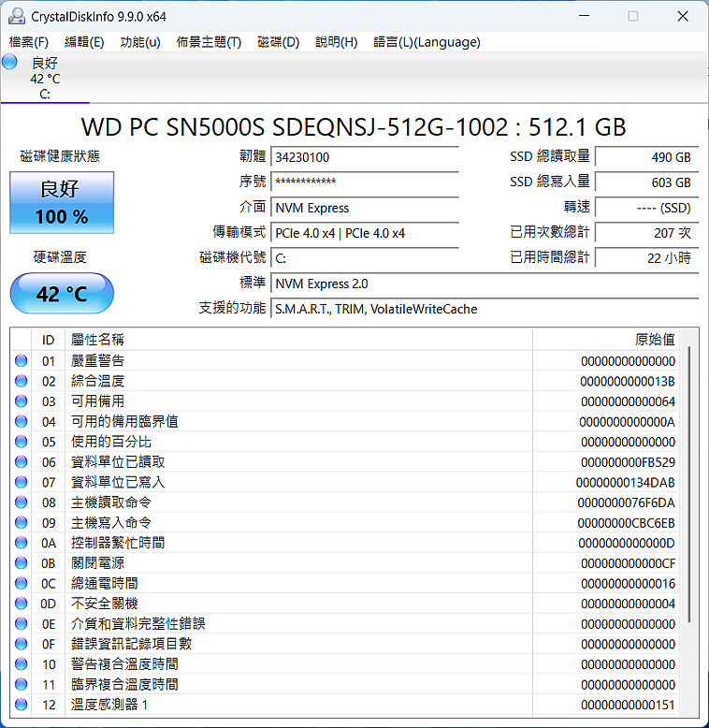This screenshot has width=709, height=728.
Task: Open the 佈景主題(T) menu
Action: [209, 42]
